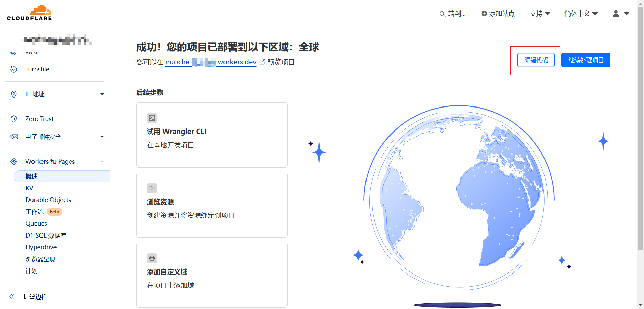Click the Turnstile sidebar icon

14,69
